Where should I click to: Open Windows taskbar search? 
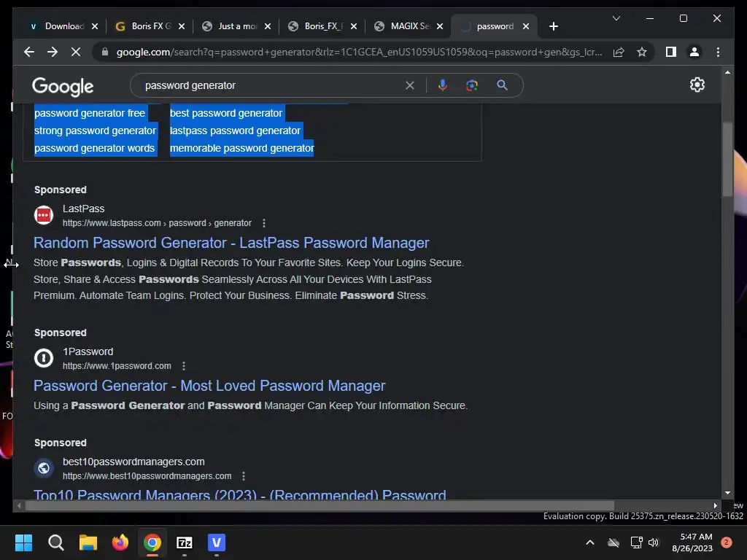pos(55,542)
